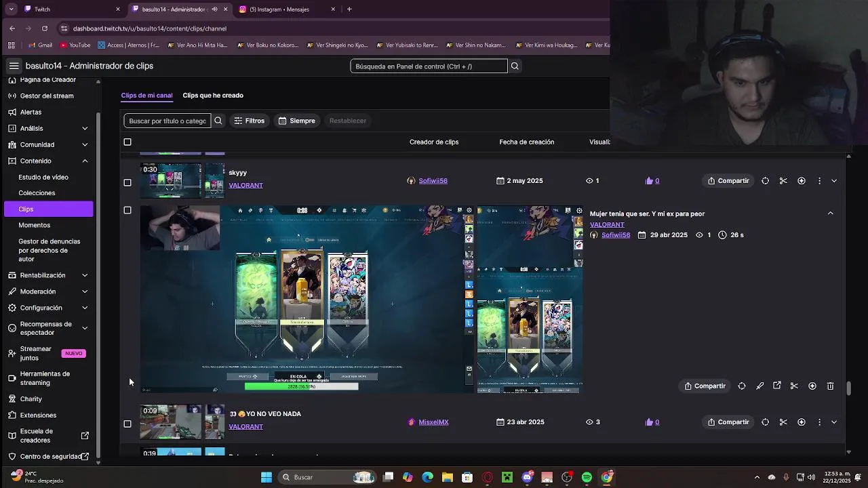Click the search icon next to clip title field
This screenshot has height=488, width=868.
(x=218, y=121)
